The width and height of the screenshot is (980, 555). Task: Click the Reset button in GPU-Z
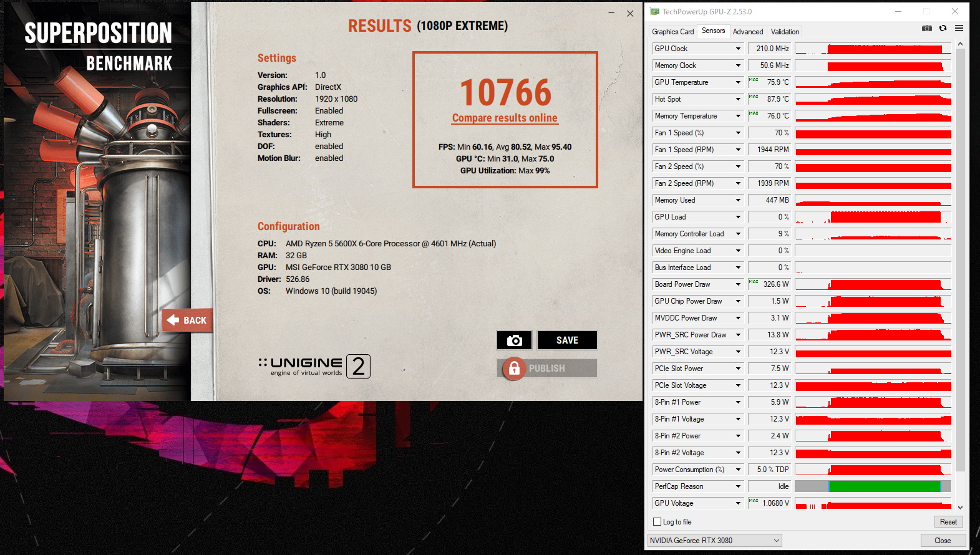pyautogui.click(x=948, y=522)
